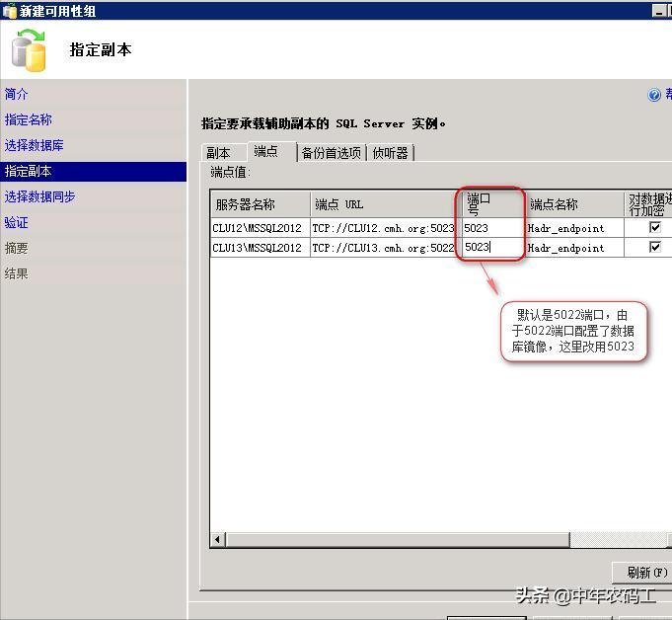Click the horizontal scrollbar thumb
This screenshot has width=672, height=620.
(398, 540)
